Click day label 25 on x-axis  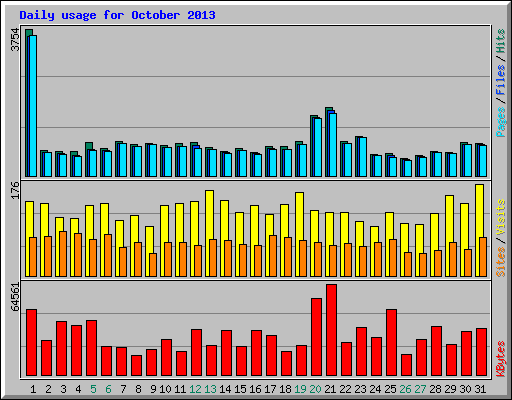[x=390, y=389]
